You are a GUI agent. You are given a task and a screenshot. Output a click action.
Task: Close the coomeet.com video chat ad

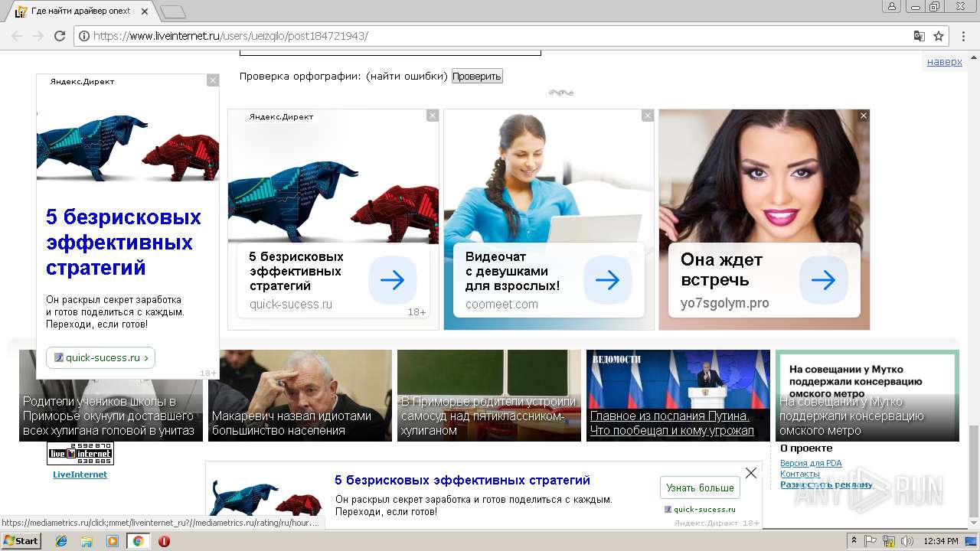648,116
